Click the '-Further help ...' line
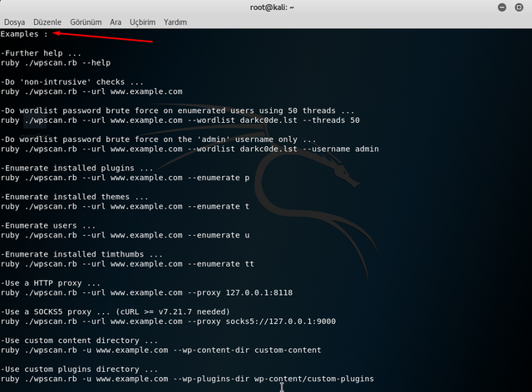Screen dimensions: 532x392 coord(41,53)
